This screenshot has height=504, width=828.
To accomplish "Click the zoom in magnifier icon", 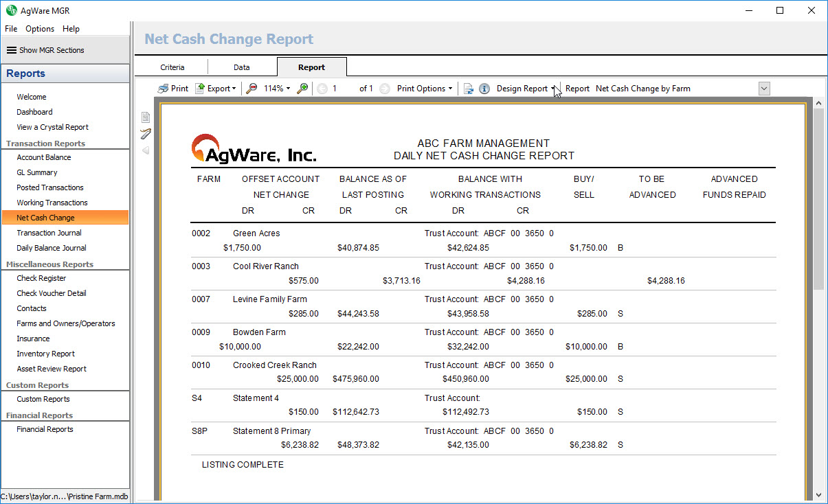I will [x=302, y=89].
